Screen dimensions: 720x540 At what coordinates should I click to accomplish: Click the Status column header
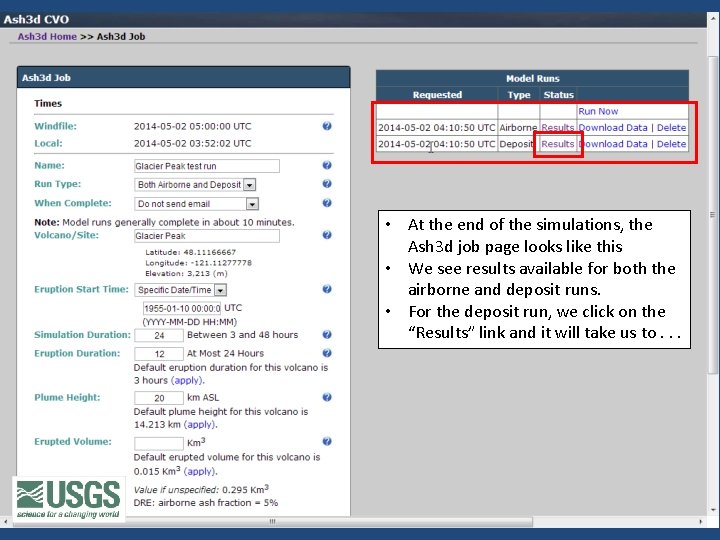[x=558, y=95]
